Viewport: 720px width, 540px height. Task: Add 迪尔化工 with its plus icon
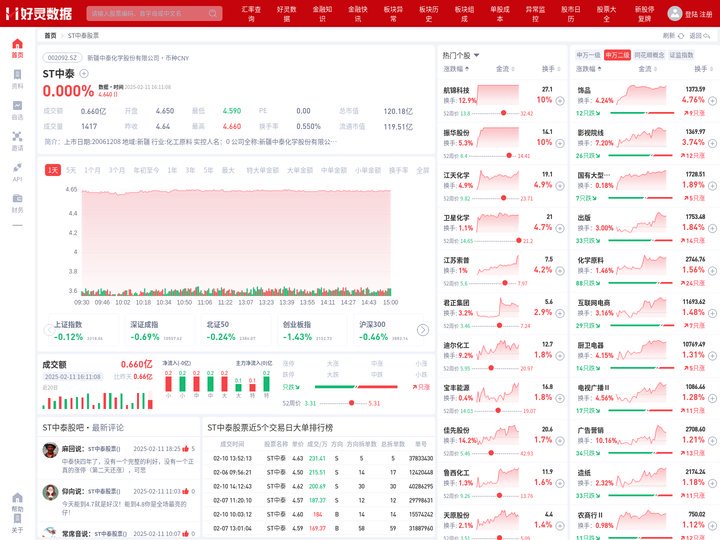pos(560,356)
